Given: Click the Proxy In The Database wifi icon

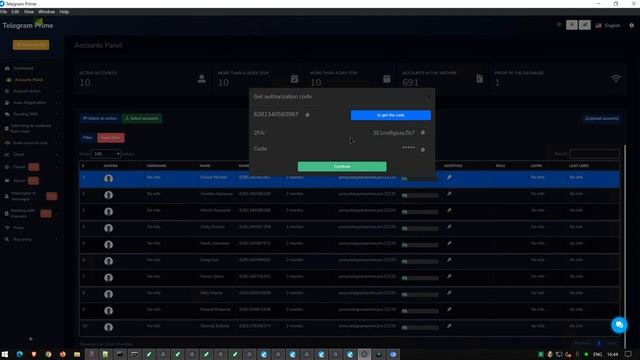Looking at the screenshot, I should click(616, 78).
